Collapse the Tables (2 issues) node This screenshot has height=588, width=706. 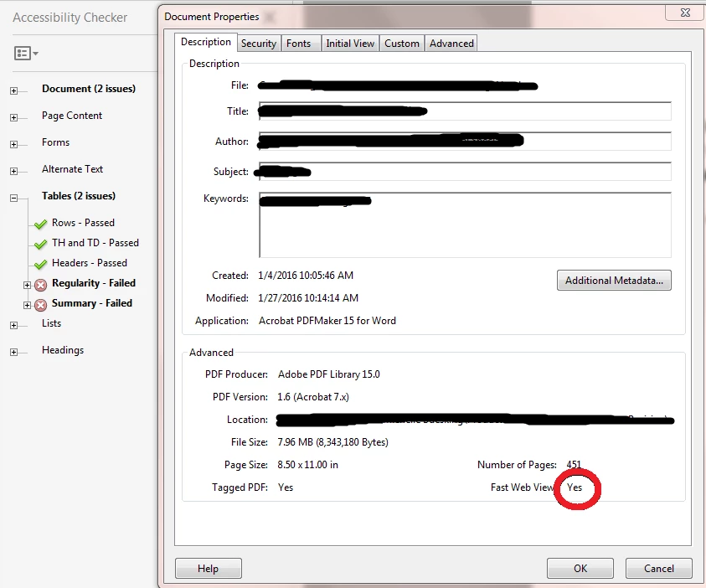coord(14,199)
